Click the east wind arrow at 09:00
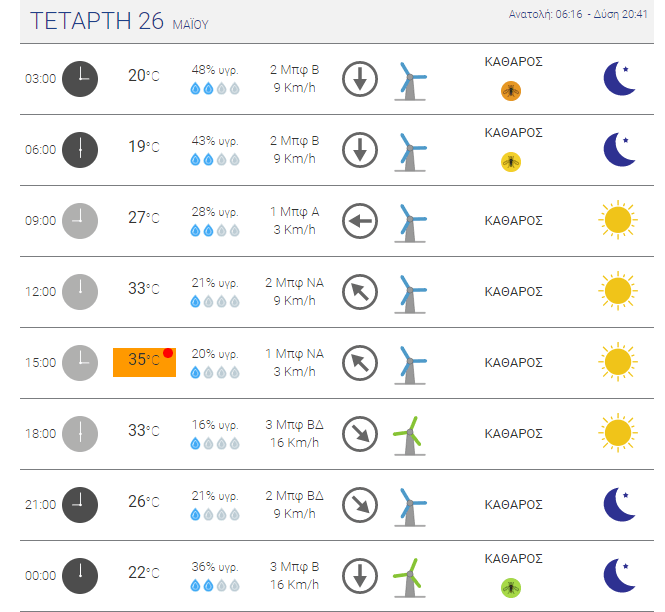Viewport: 665px width, 612px height. click(x=360, y=221)
